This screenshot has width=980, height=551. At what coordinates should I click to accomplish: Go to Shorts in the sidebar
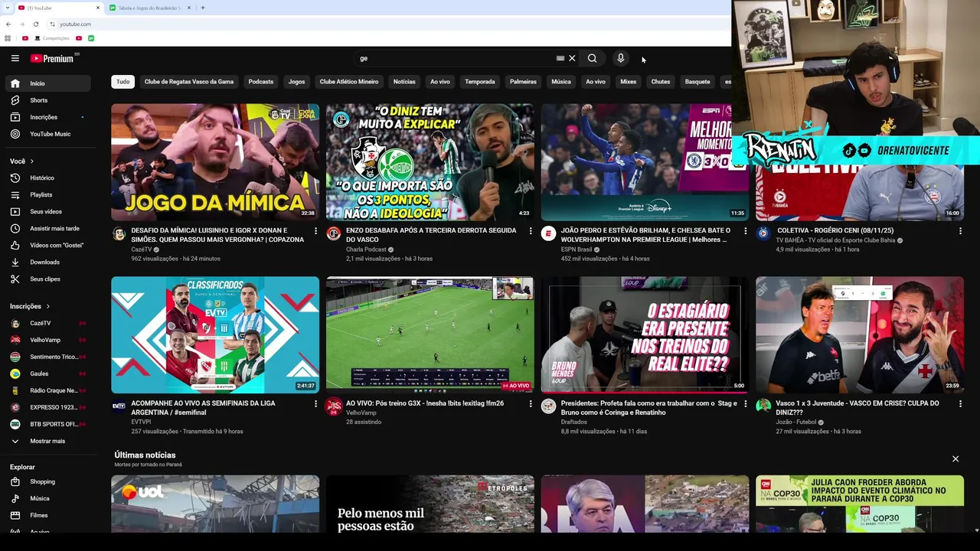(x=48, y=100)
